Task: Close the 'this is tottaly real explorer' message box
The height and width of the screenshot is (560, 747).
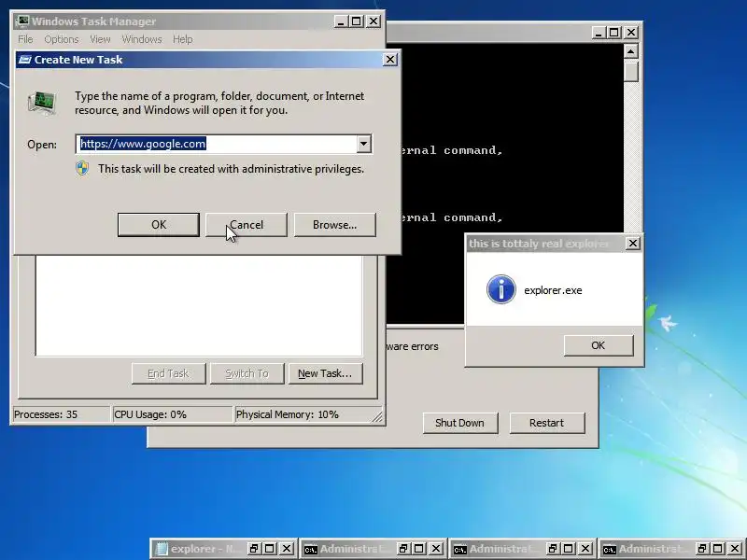Action: point(632,244)
